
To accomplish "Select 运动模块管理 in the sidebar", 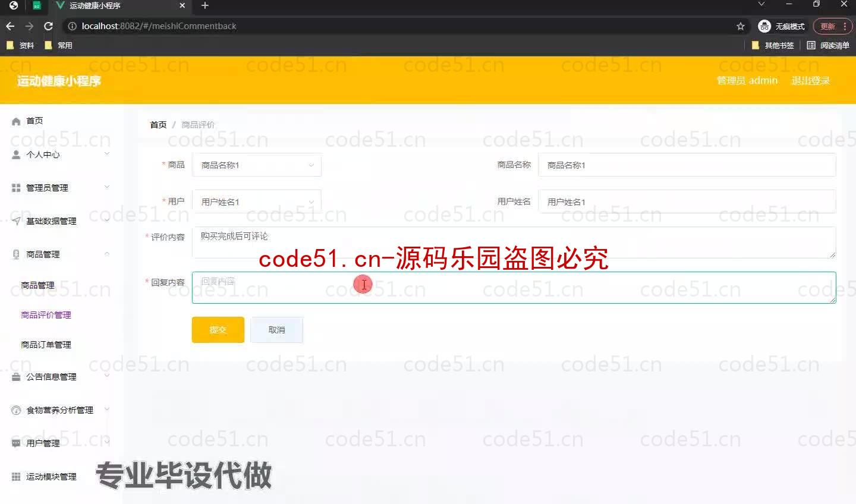I will (51, 477).
